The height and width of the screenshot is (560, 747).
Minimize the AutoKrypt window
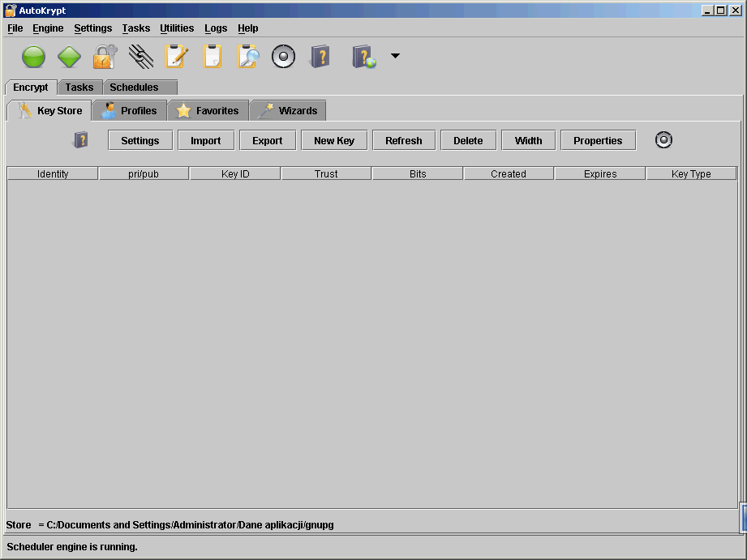tap(707, 10)
